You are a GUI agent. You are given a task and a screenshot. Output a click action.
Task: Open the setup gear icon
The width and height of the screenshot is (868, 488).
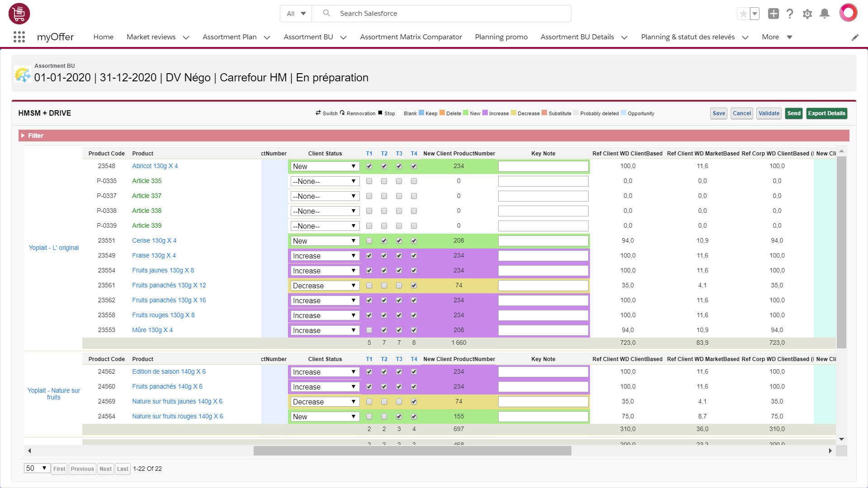807,14
